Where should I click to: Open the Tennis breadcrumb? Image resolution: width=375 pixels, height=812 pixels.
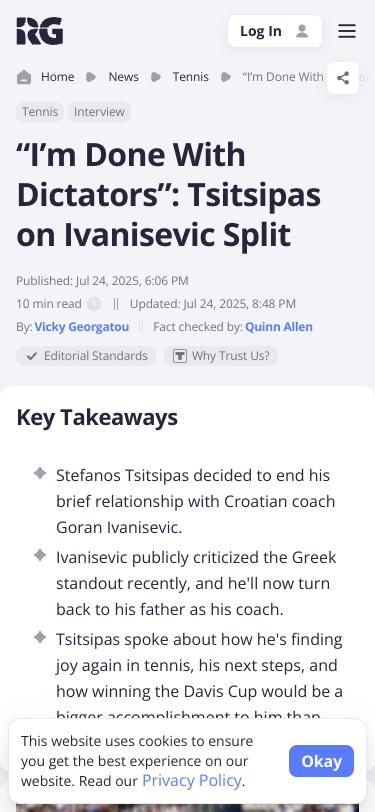pyautogui.click(x=191, y=77)
